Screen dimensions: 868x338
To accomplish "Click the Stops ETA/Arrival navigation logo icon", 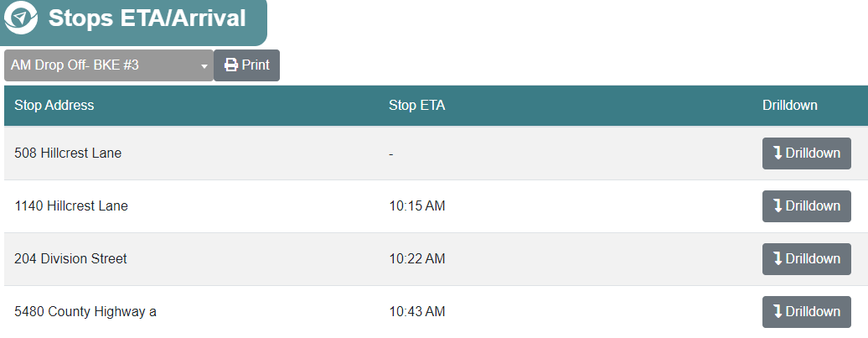I will (x=22, y=18).
